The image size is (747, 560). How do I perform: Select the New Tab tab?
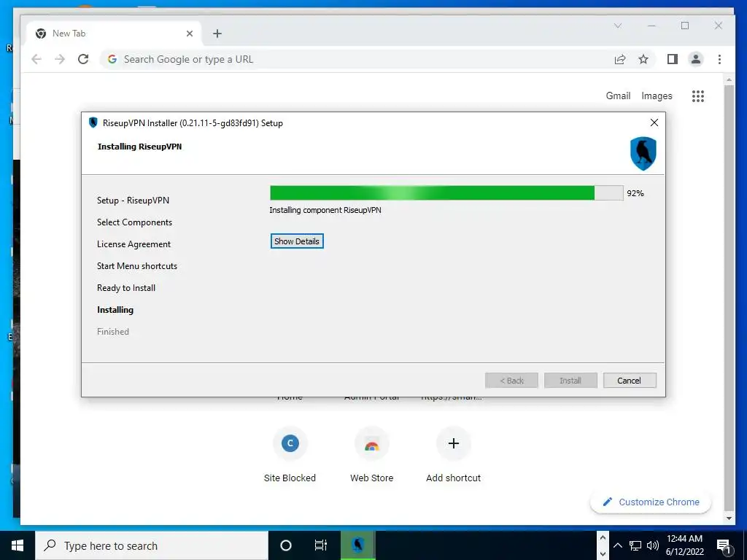click(x=113, y=34)
